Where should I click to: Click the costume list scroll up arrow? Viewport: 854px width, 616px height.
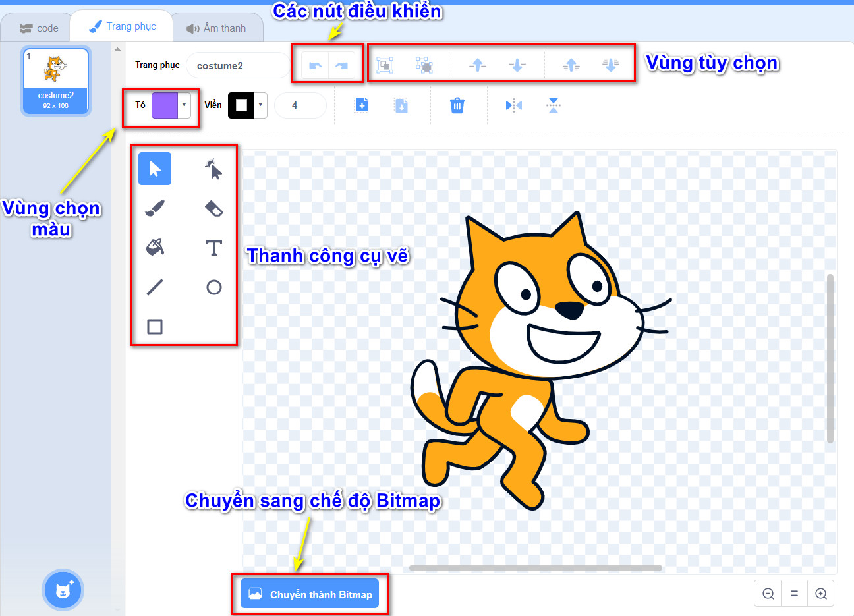tap(118, 49)
